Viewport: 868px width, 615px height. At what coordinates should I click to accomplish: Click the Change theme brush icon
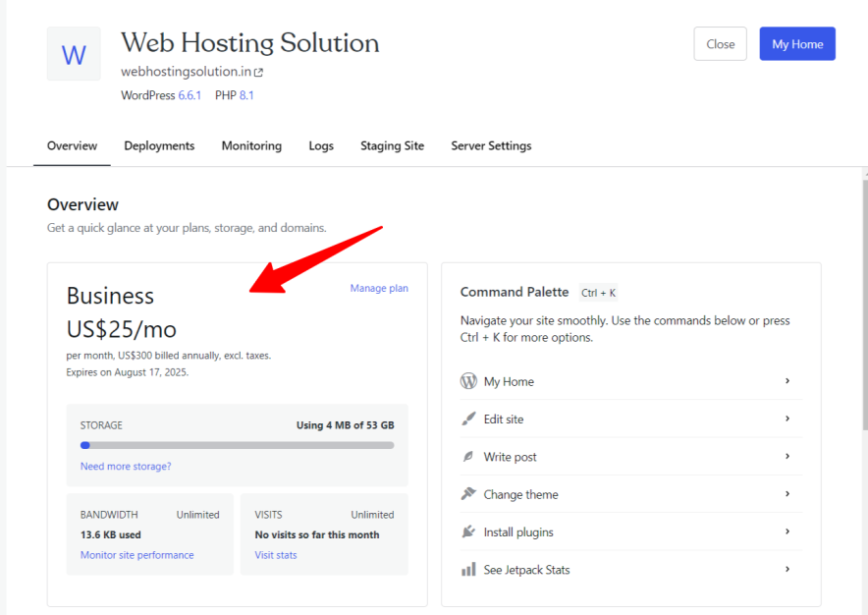[468, 494]
